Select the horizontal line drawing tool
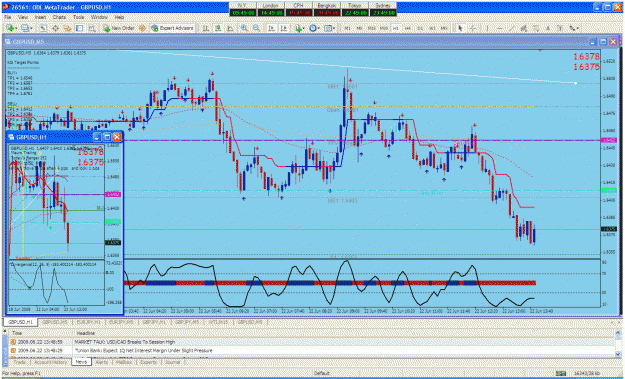 pyautogui.click(x=500, y=28)
